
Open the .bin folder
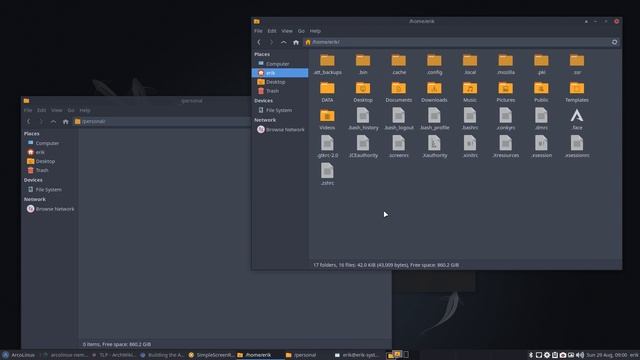point(363,64)
